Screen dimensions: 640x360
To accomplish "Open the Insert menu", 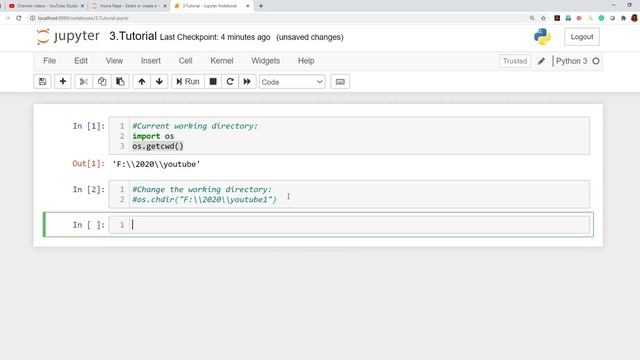I will pos(151,61).
